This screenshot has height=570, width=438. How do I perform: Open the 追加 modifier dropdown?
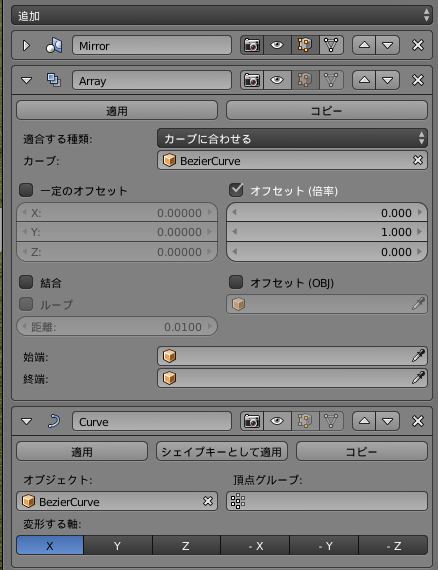(222, 16)
